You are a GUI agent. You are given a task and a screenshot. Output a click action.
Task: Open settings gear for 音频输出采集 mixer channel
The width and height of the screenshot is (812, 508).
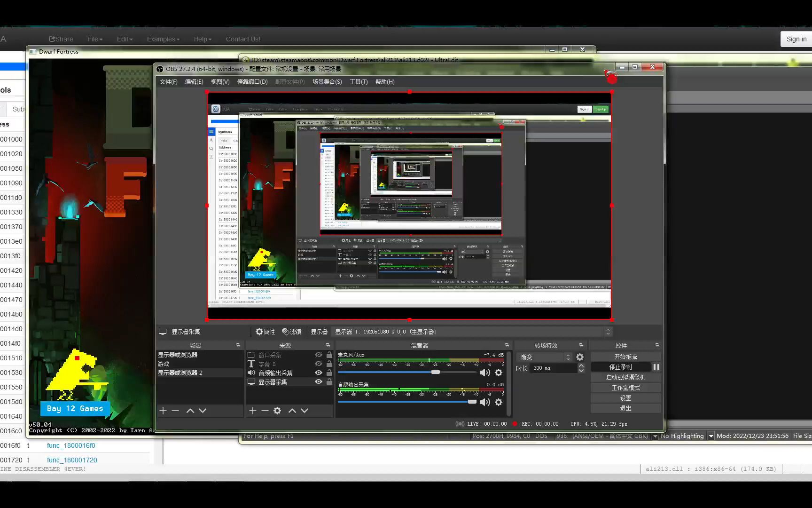click(x=499, y=402)
